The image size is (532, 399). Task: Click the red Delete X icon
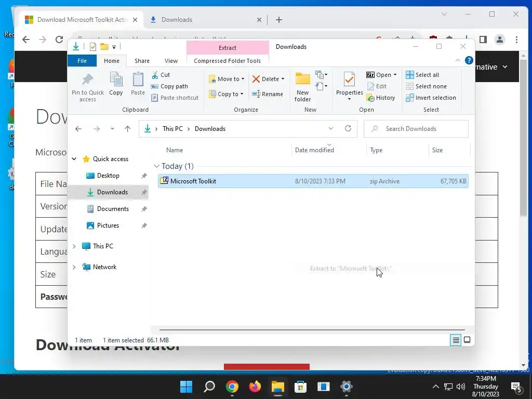pyautogui.click(x=256, y=79)
